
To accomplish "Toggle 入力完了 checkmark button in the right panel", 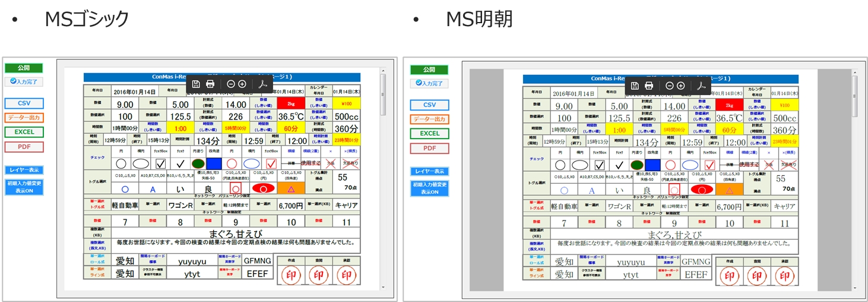I will 429,83.
